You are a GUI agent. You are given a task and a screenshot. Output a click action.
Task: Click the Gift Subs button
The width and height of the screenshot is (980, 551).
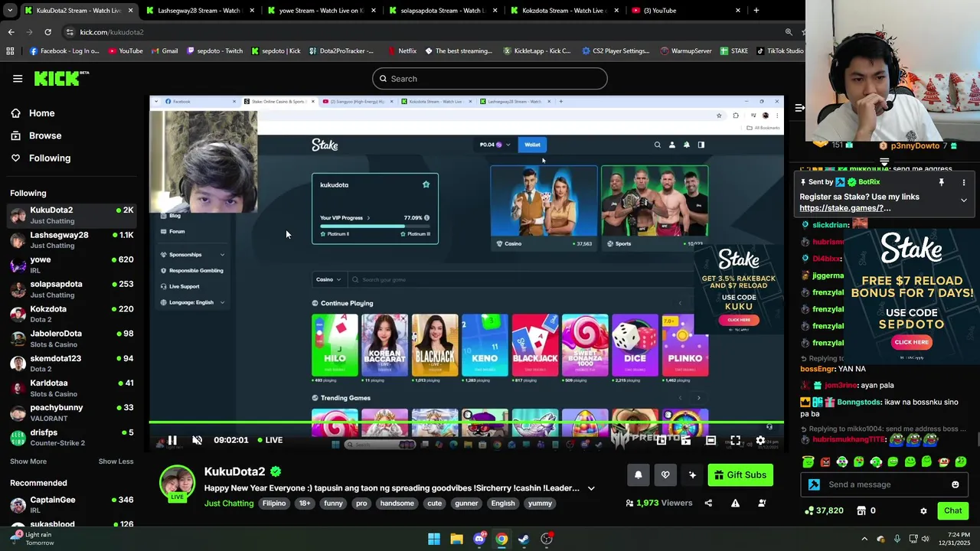click(x=740, y=475)
